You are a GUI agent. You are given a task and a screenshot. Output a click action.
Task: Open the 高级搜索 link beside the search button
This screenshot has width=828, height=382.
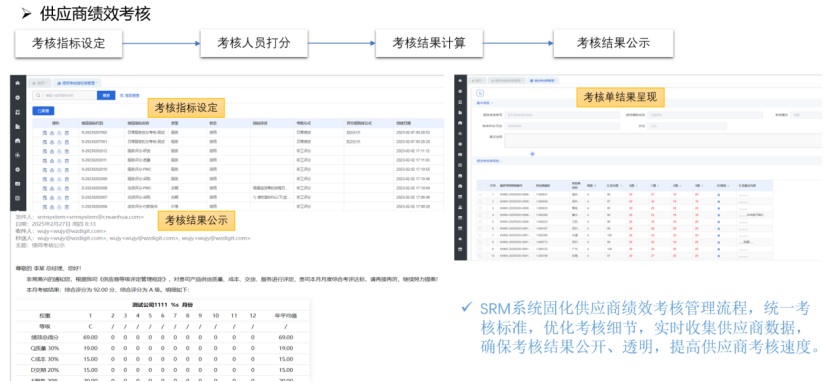[130, 95]
